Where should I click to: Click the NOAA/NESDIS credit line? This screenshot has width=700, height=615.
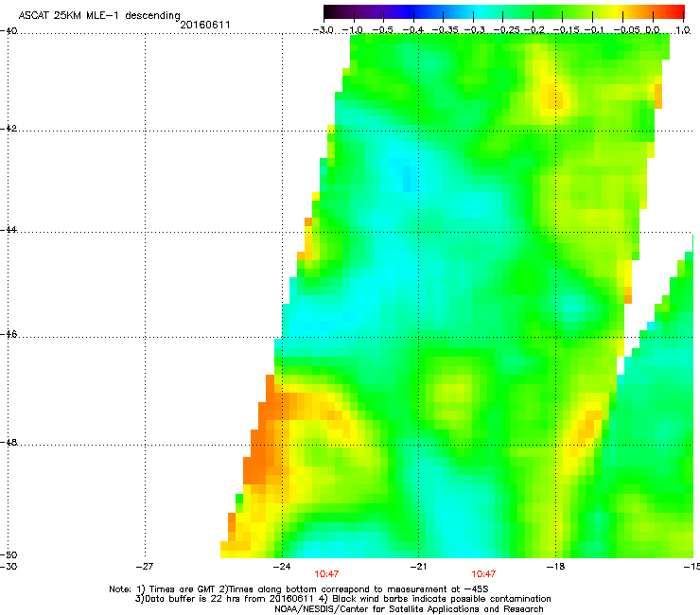pos(409,609)
